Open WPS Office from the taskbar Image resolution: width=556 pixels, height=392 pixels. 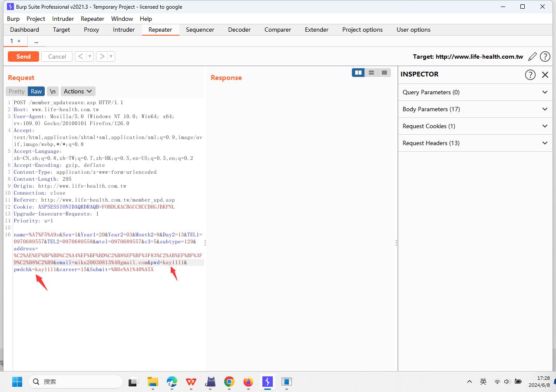(191, 382)
